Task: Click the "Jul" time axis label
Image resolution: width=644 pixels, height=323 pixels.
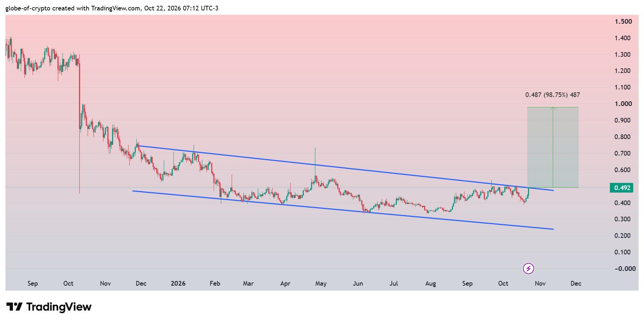Action: tap(394, 283)
